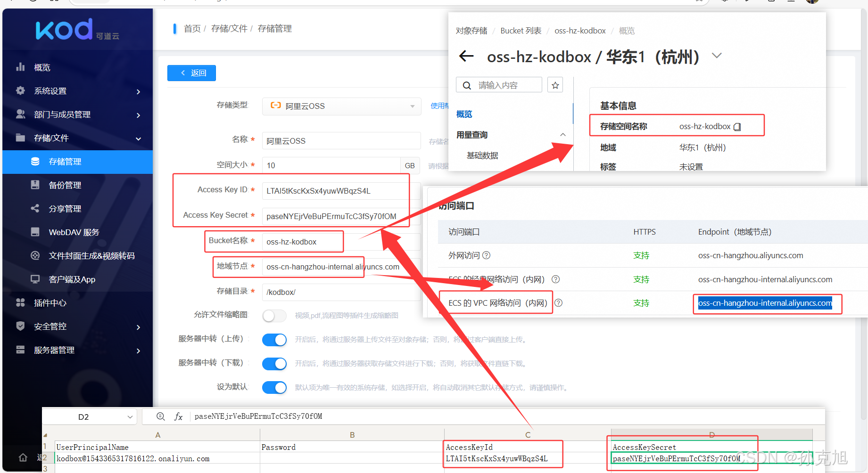Click the blue 返回 button
This screenshot has width=868, height=473.
[x=191, y=73]
